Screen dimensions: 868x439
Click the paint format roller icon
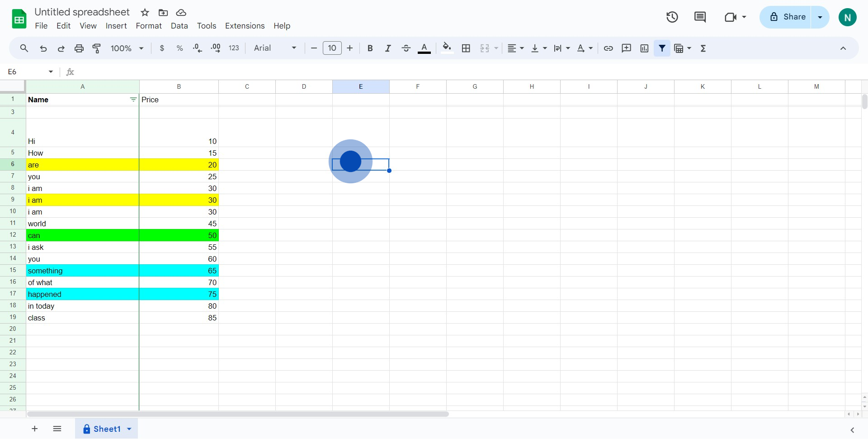[x=97, y=48]
